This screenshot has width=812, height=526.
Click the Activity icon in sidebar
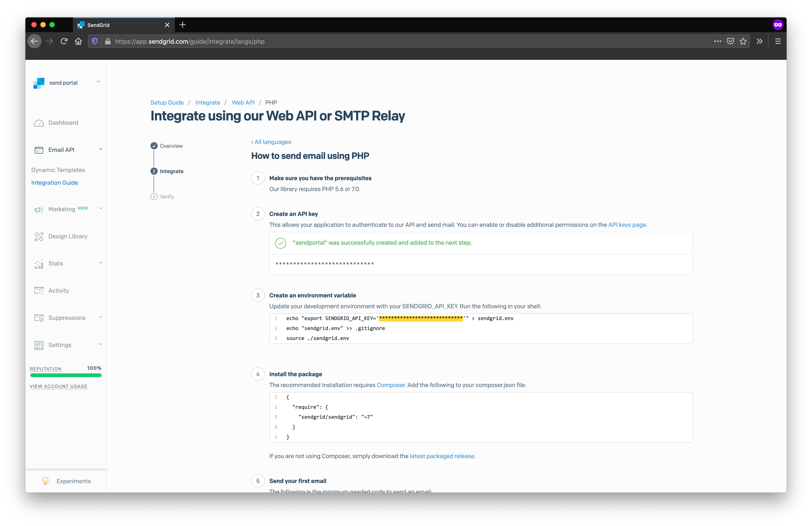pos(39,290)
